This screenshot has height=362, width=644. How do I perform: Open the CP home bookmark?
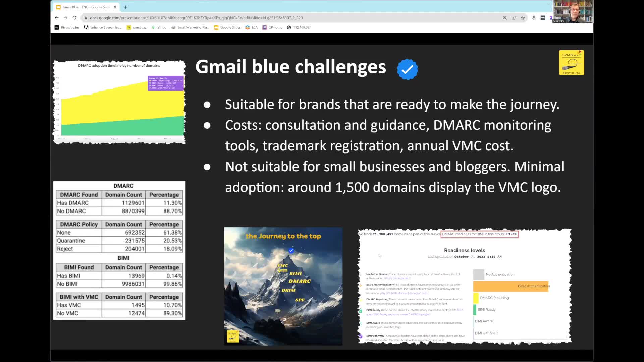click(272, 27)
